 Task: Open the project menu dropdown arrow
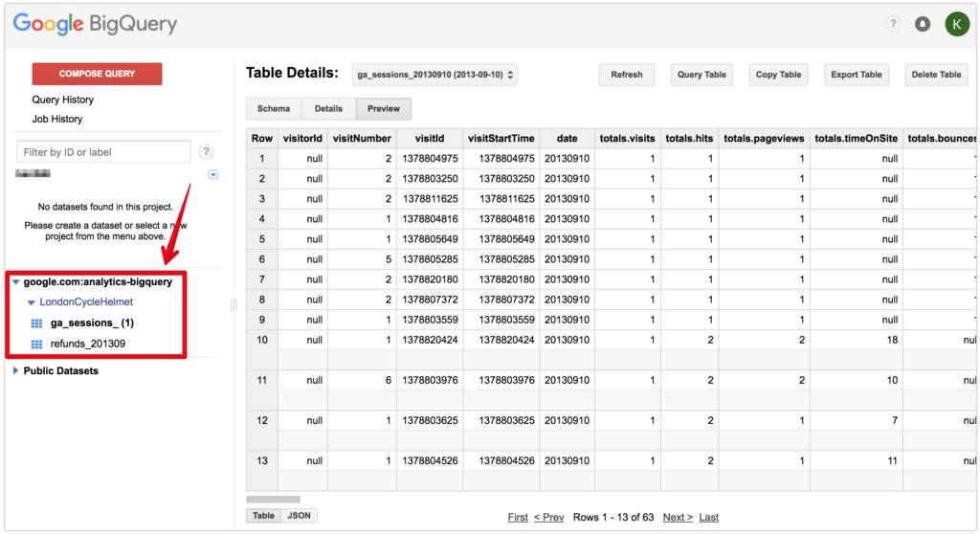213,174
